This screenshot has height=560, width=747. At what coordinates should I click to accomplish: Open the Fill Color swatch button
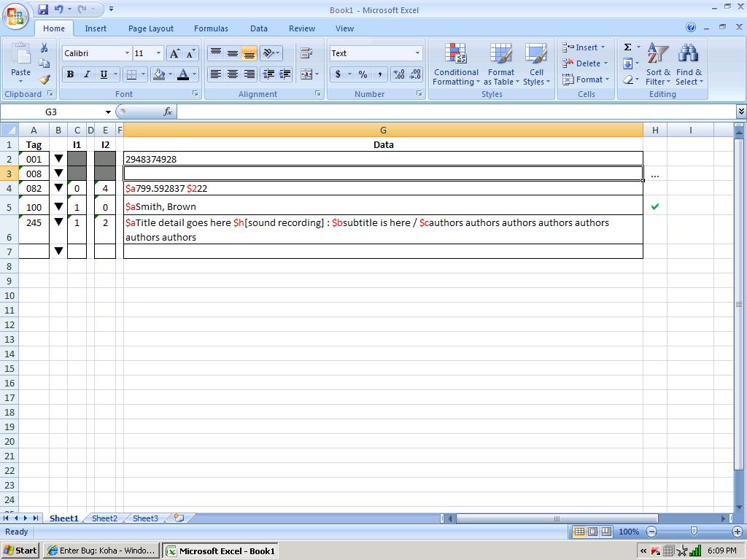[x=158, y=74]
